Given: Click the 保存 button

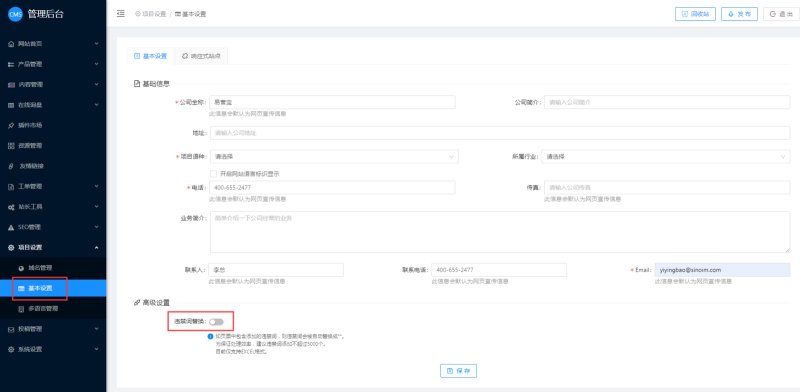Looking at the screenshot, I should [x=458, y=371].
